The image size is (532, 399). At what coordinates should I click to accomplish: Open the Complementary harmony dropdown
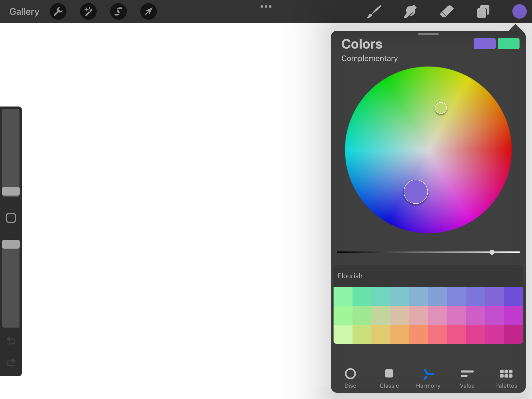pyautogui.click(x=369, y=58)
